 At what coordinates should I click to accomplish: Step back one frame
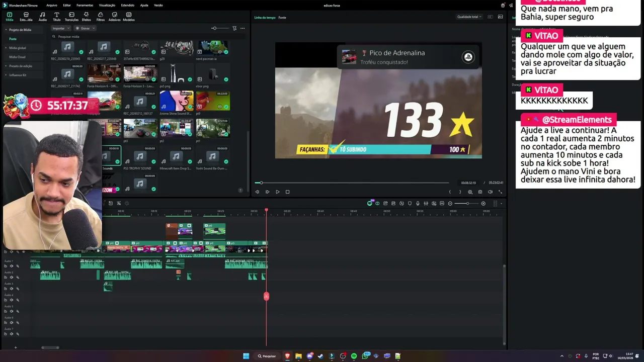click(x=257, y=192)
